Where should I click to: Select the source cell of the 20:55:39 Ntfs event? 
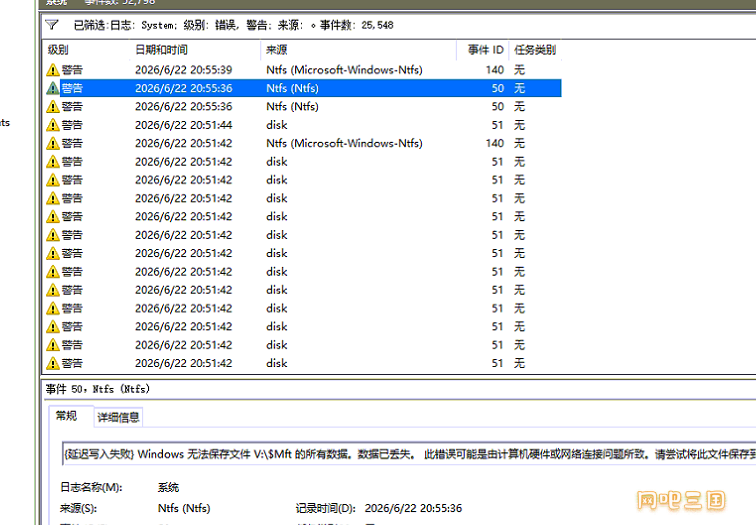[344, 70]
